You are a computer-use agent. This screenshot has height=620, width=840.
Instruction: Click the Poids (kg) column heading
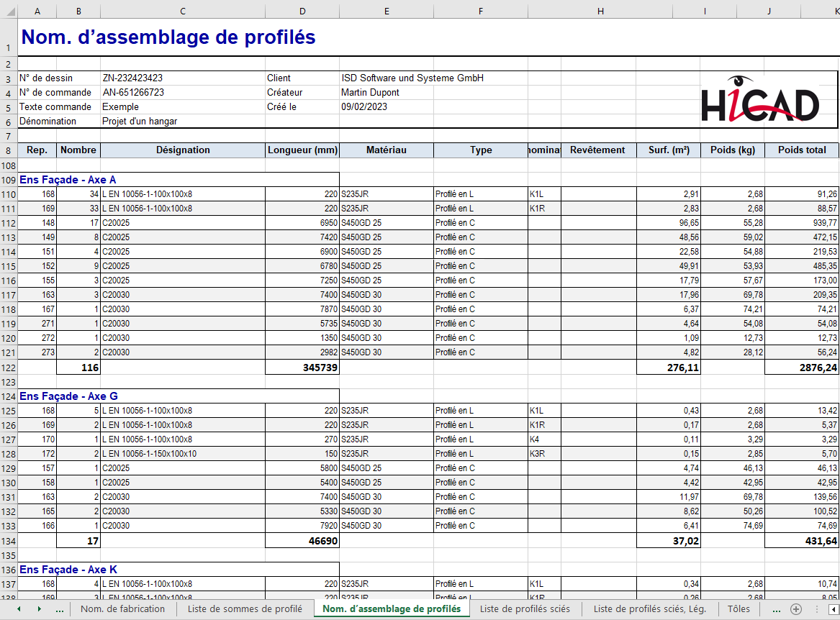coord(732,150)
